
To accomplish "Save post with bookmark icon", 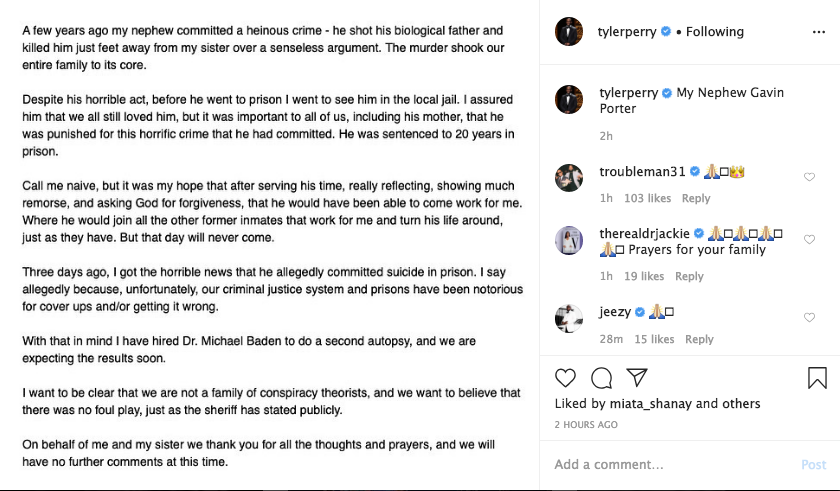I will (817, 378).
